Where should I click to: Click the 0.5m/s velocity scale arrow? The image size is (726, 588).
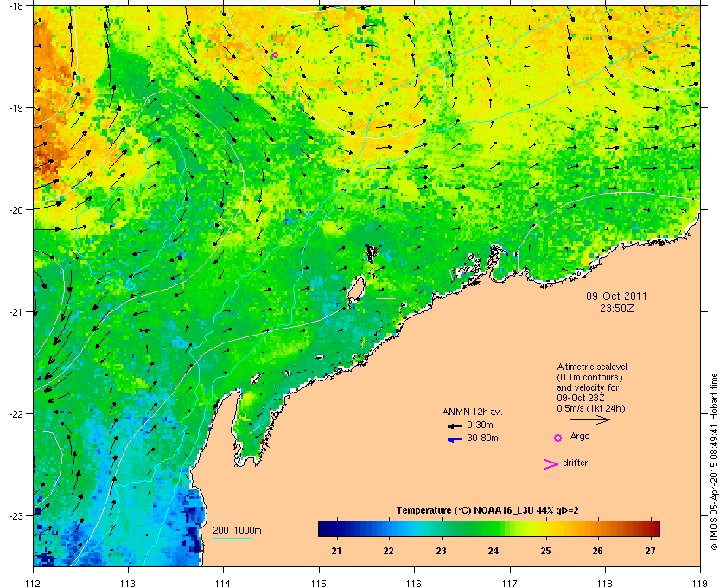tap(589, 420)
